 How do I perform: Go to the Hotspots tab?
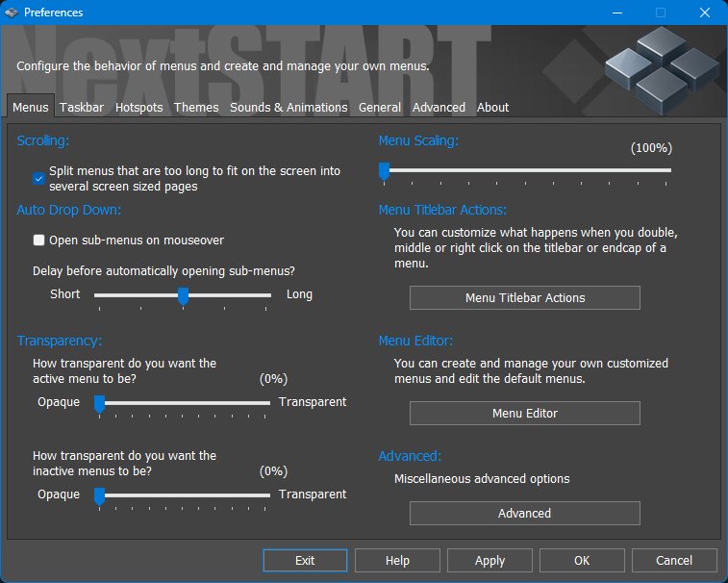[138, 108]
